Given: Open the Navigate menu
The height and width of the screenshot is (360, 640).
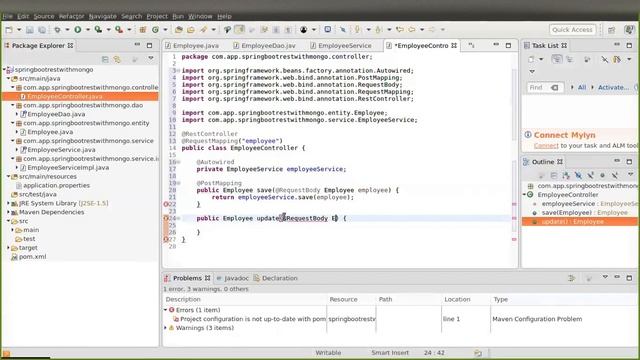Looking at the screenshot, I should (102, 16).
